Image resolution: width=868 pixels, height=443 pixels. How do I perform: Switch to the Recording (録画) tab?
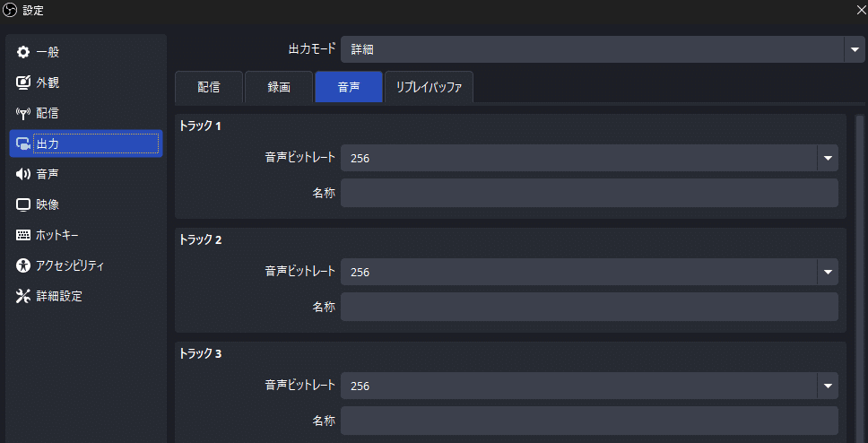278,87
